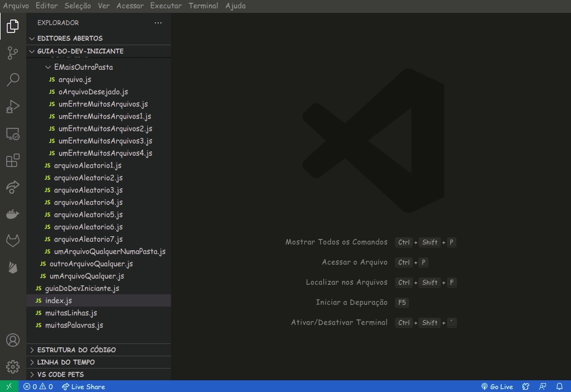Image resolution: width=571 pixels, height=392 pixels.
Task: Expand the ESTRUTURA DO CÓDIGO section
Action: [76, 350]
